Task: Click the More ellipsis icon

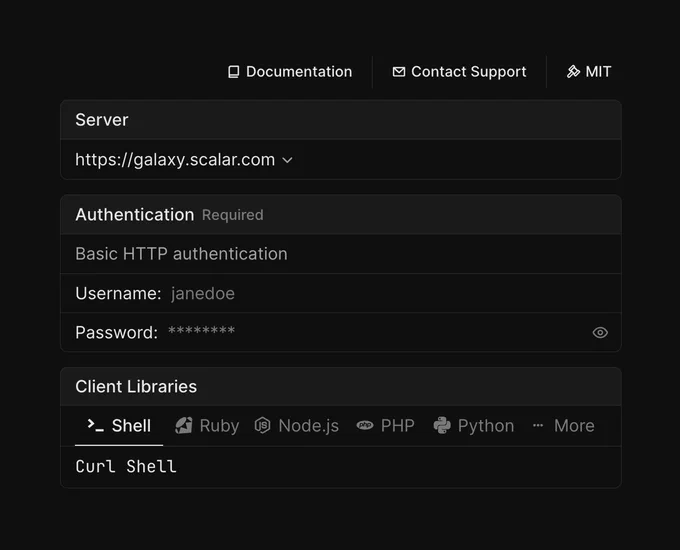Action: click(x=538, y=426)
